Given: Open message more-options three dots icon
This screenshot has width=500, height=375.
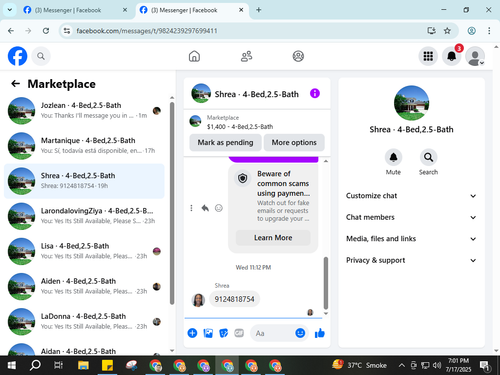Looking at the screenshot, I should 191,208.
